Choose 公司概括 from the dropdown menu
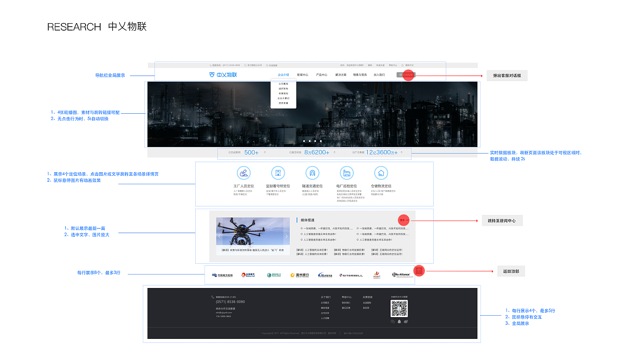This screenshot has height=361, width=644. (x=283, y=84)
